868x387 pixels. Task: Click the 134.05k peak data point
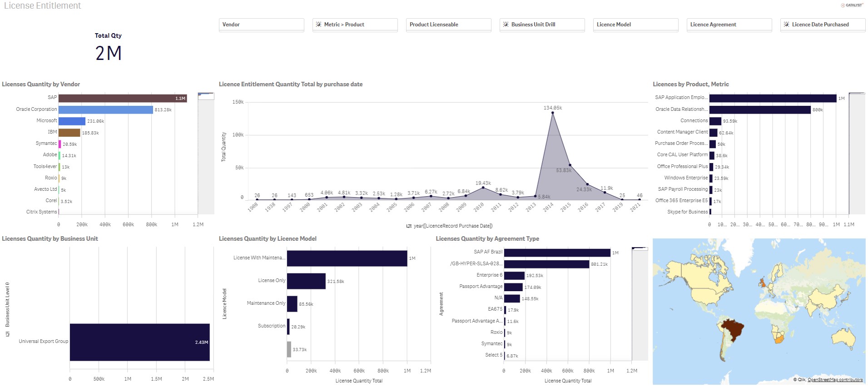[x=552, y=113]
